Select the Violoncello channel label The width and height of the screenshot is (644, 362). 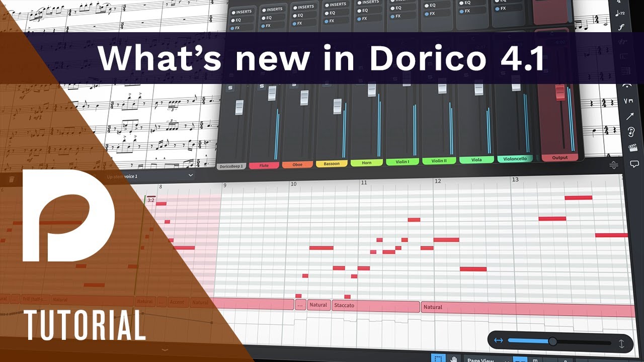coord(515,158)
